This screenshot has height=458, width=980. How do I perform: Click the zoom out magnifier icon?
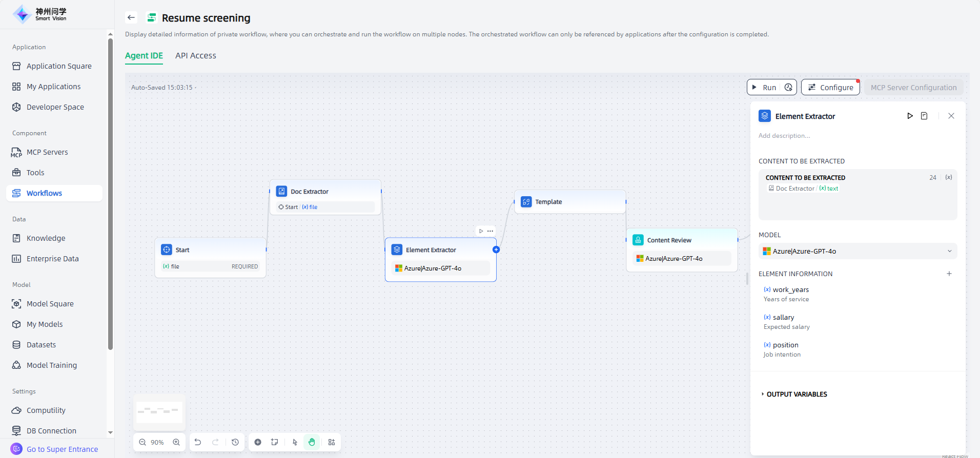tap(142, 442)
